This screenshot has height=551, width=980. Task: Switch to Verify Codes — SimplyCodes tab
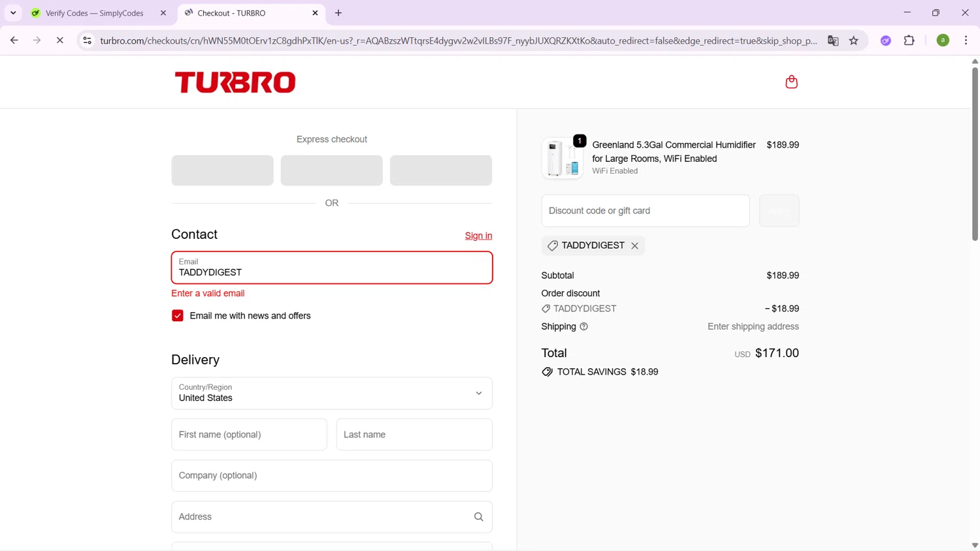coord(95,13)
